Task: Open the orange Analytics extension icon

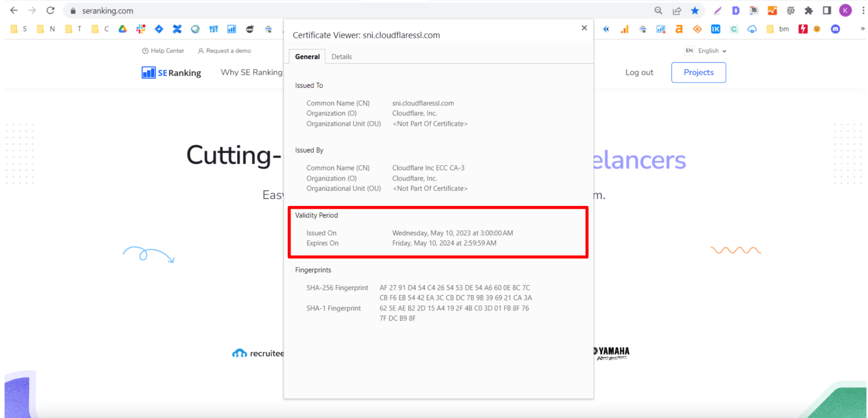Action: tap(772, 10)
